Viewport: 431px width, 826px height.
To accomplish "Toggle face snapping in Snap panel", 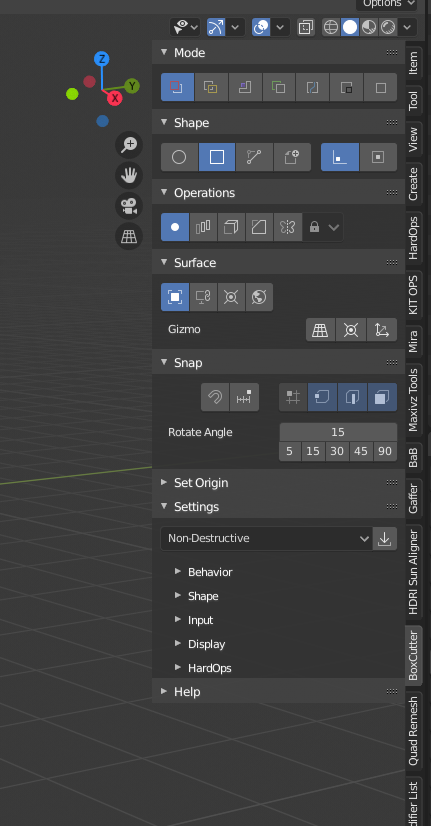I will [383, 397].
